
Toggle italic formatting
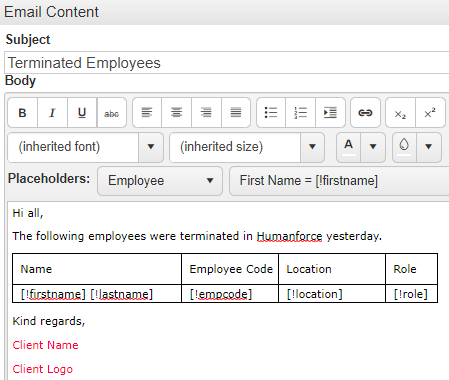click(52, 113)
